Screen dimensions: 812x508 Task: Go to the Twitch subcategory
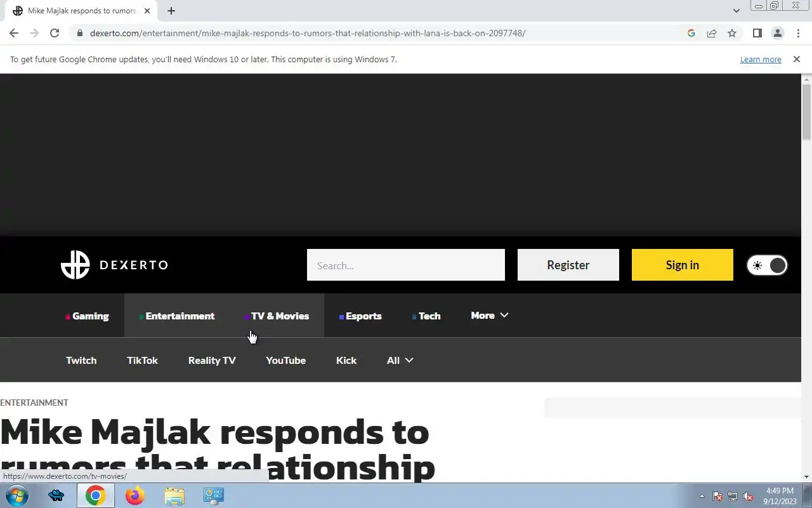[81, 360]
